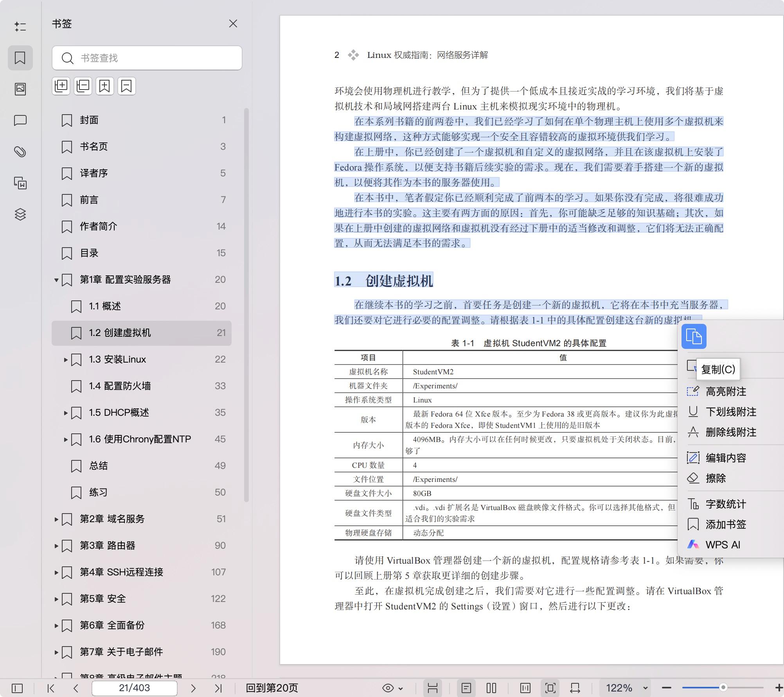This screenshot has height=697, width=784.
Task: Select 高亮附注 in the context menu
Action: [x=726, y=392]
